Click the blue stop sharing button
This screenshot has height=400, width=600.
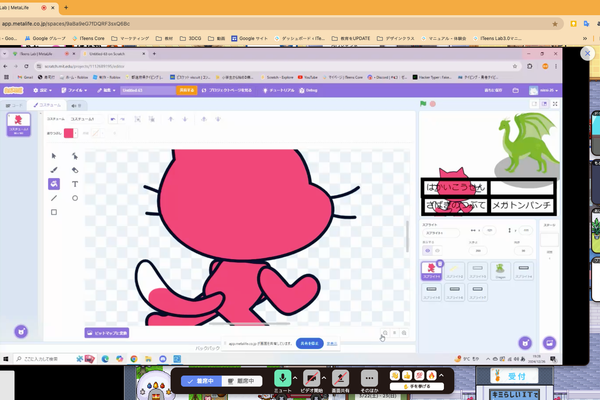[309, 343]
